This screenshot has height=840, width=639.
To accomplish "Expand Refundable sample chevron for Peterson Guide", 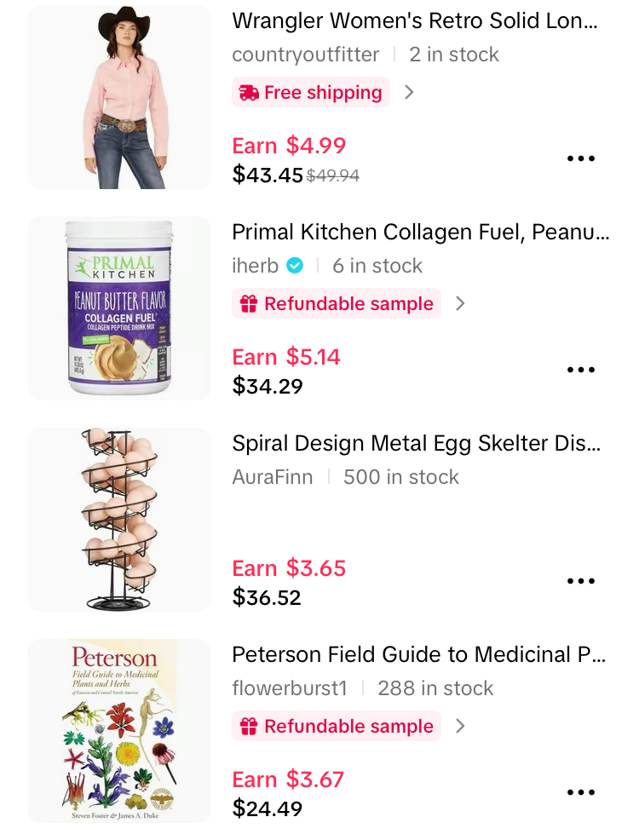I will (x=460, y=726).
